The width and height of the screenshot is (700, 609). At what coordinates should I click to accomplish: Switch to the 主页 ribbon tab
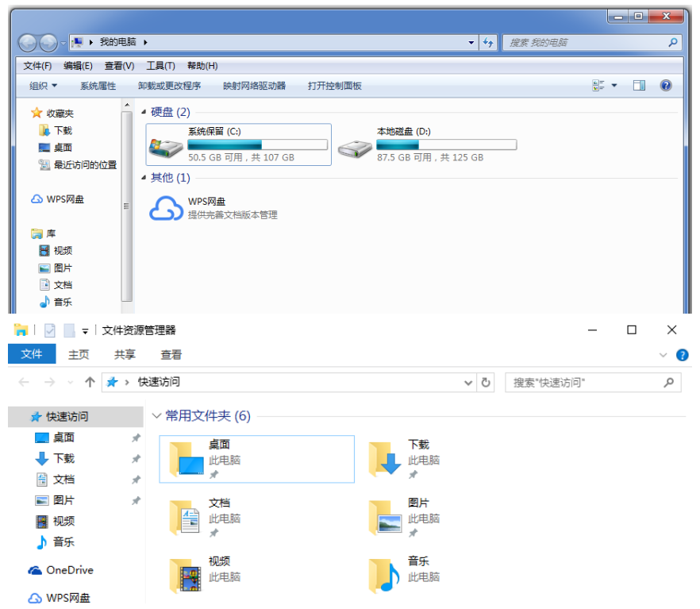click(x=79, y=354)
